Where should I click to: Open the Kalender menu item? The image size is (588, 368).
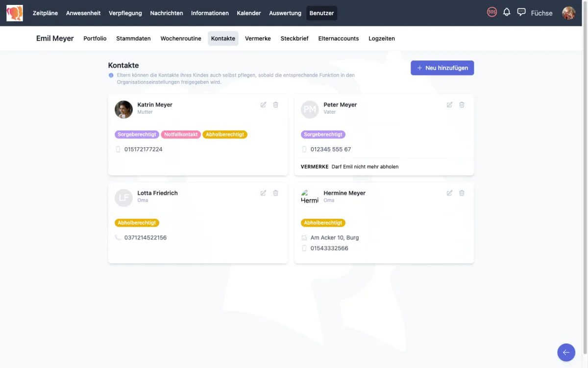tap(249, 13)
